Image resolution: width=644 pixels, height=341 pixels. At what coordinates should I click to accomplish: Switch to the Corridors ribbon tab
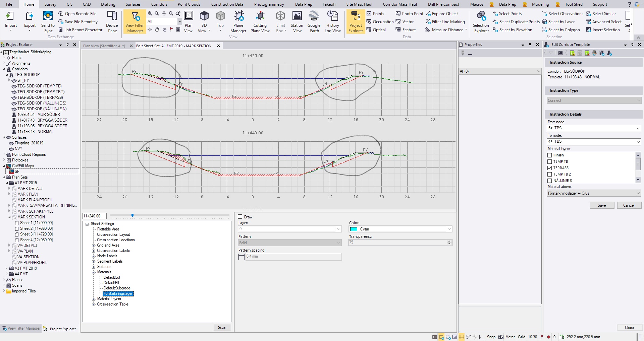point(159,4)
